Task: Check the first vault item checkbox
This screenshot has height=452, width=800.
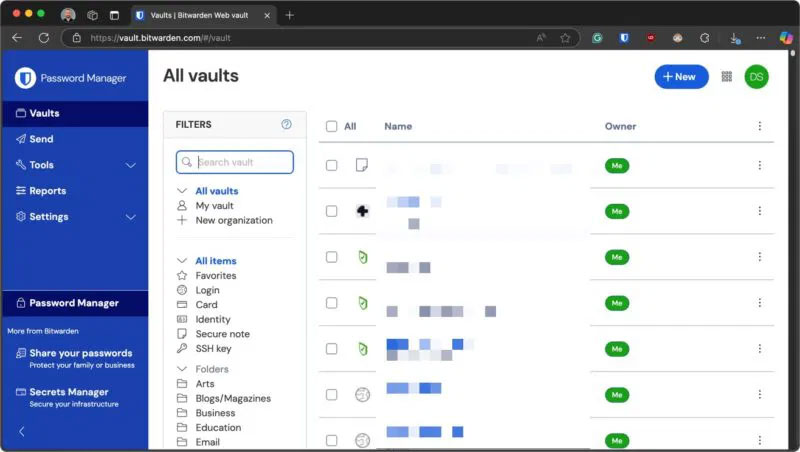Action: (331, 165)
